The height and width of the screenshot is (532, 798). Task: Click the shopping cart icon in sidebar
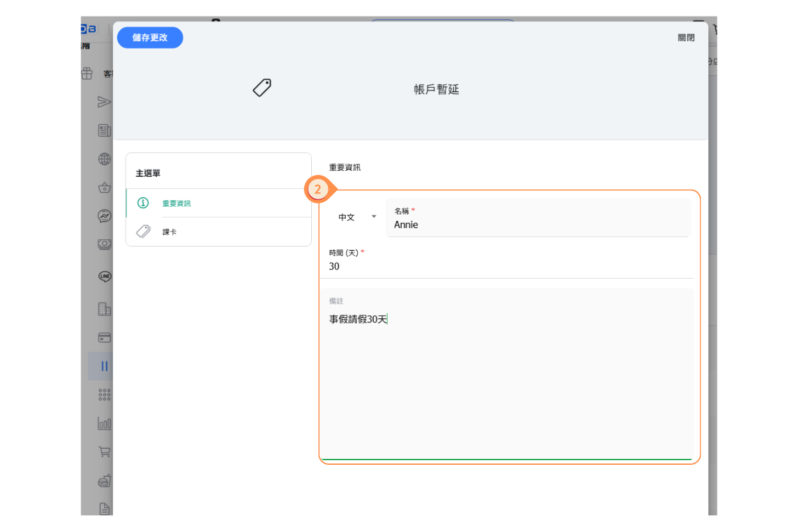(104, 452)
